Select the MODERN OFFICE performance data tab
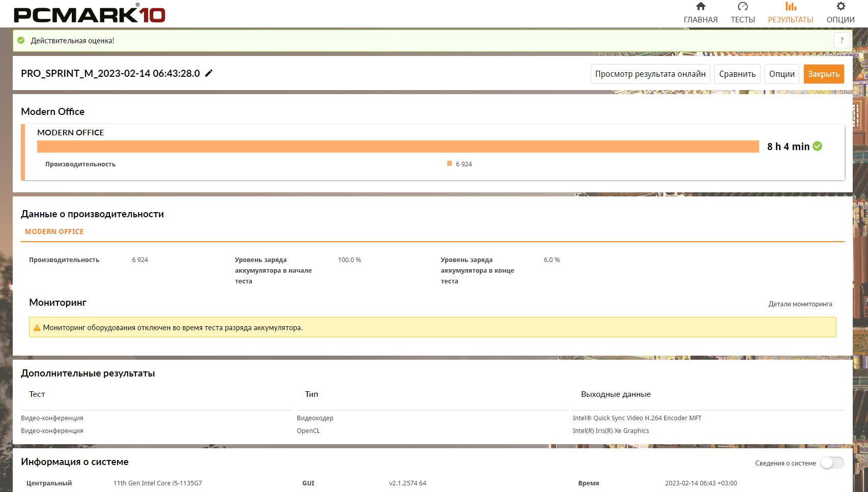868x492 pixels. tap(54, 231)
